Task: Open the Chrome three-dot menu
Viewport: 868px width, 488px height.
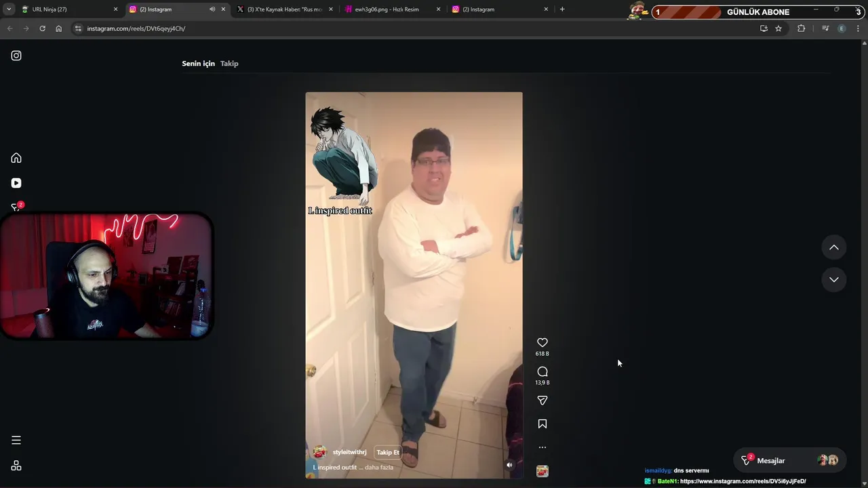Action: pyautogui.click(x=859, y=28)
